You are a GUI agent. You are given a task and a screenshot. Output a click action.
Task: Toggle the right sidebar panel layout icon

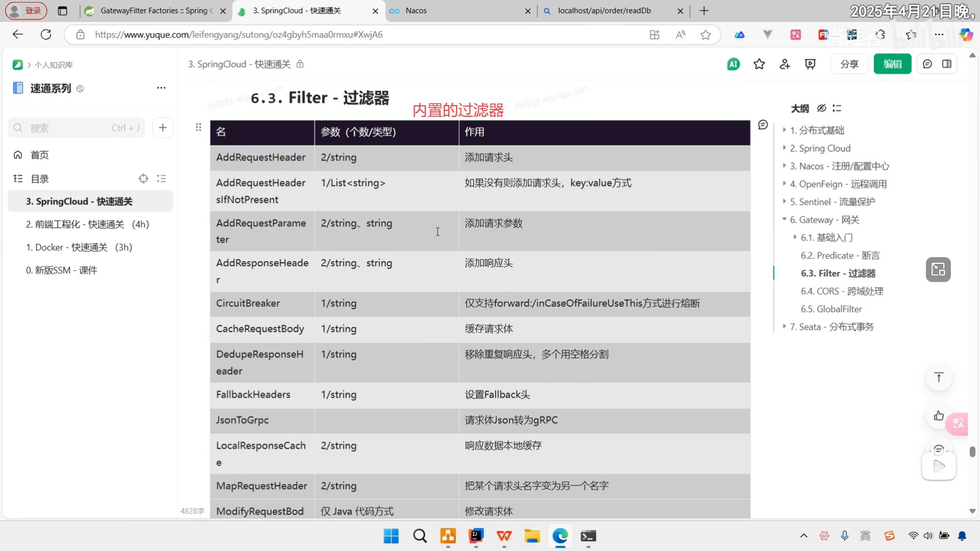point(947,64)
